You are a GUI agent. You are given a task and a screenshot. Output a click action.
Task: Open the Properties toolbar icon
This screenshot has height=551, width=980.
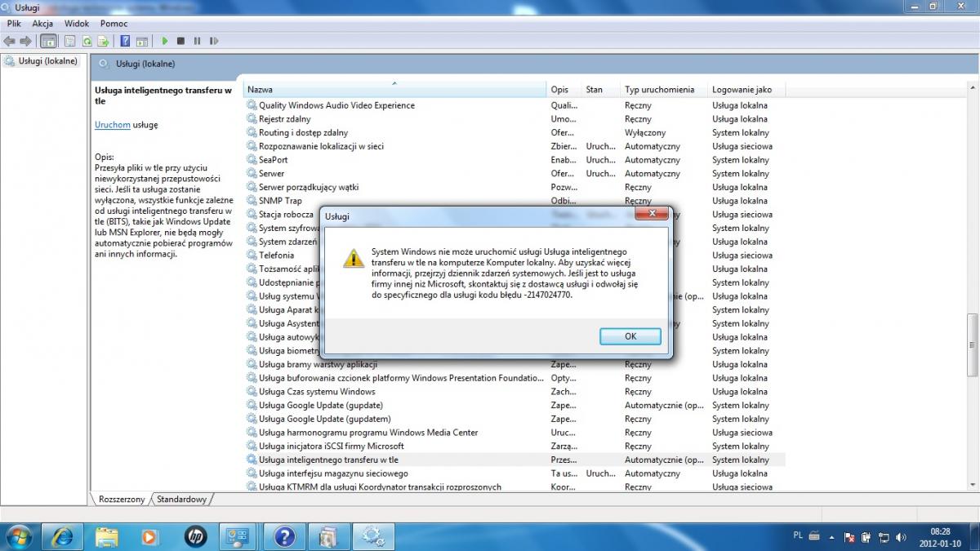[69, 41]
